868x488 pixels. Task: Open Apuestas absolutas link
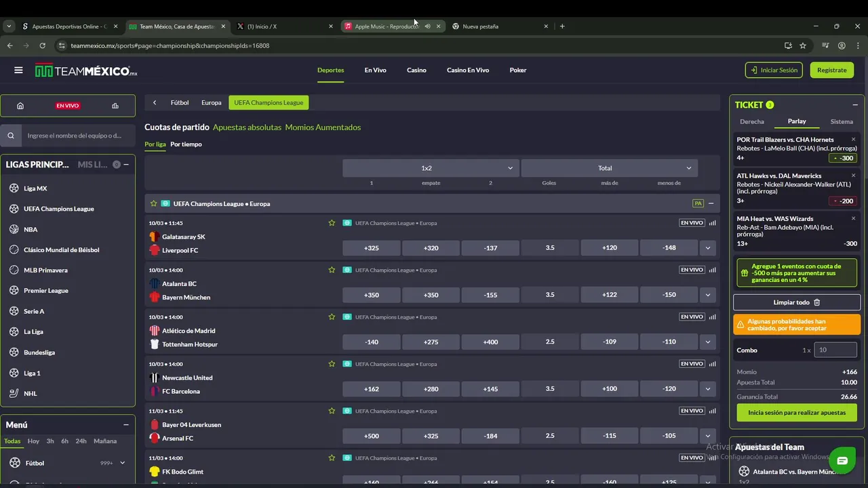tap(247, 127)
